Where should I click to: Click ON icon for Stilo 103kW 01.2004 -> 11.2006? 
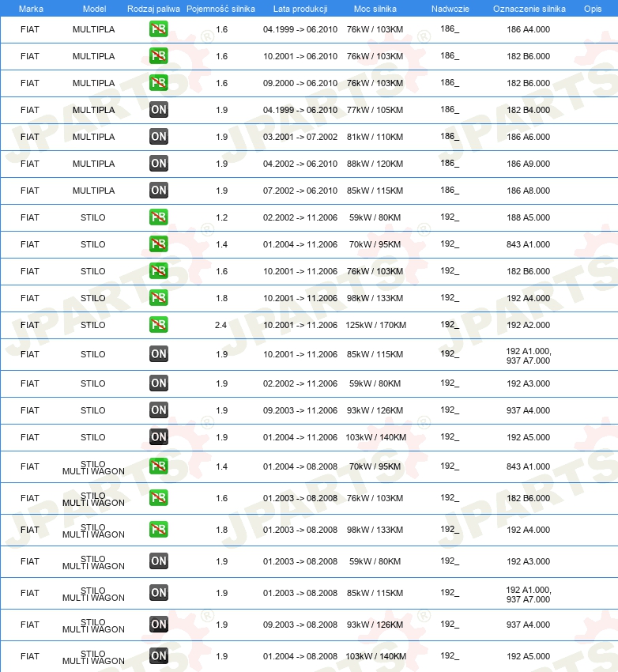click(x=159, y=437)
